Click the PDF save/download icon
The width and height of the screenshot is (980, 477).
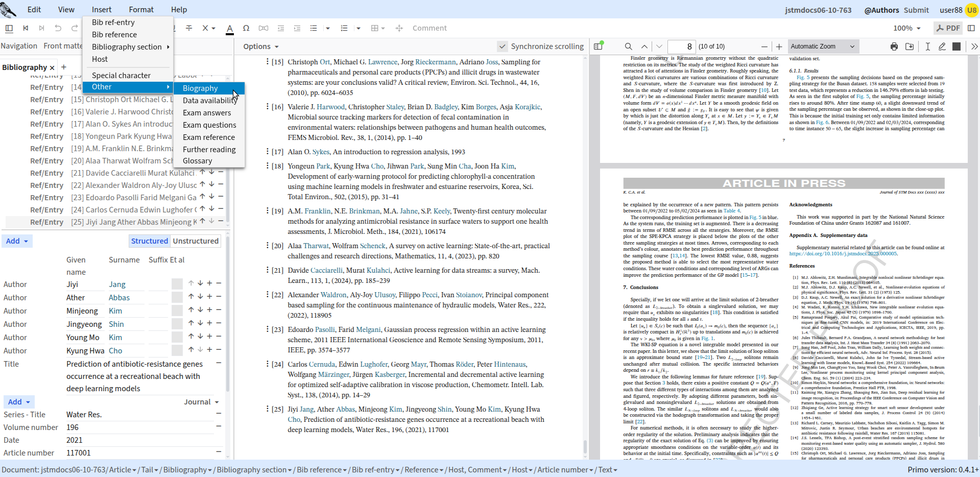tap(910, 46)
